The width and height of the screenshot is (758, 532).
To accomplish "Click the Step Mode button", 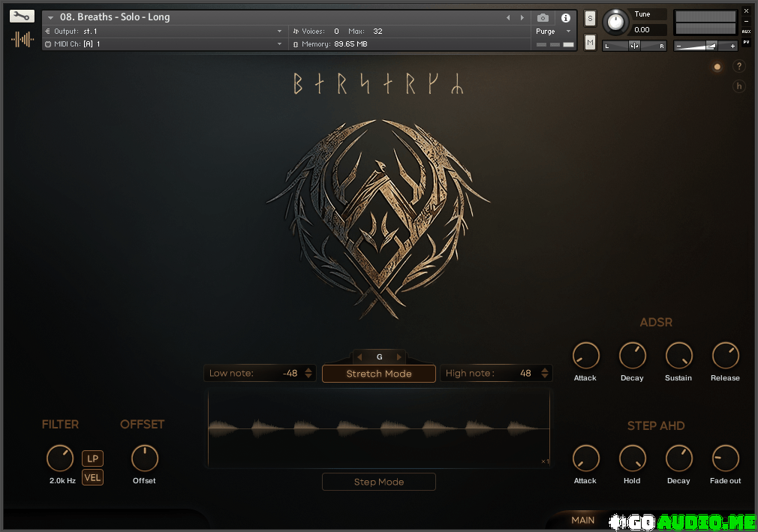I will [379, 482].
